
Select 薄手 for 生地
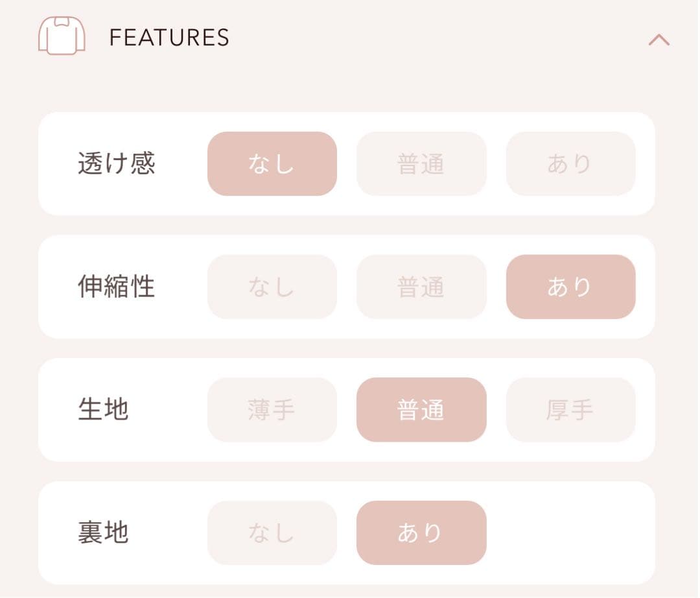click(272, 410)
